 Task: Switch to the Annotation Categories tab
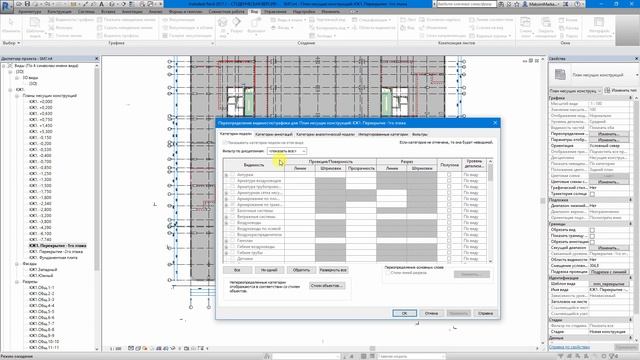273,134
